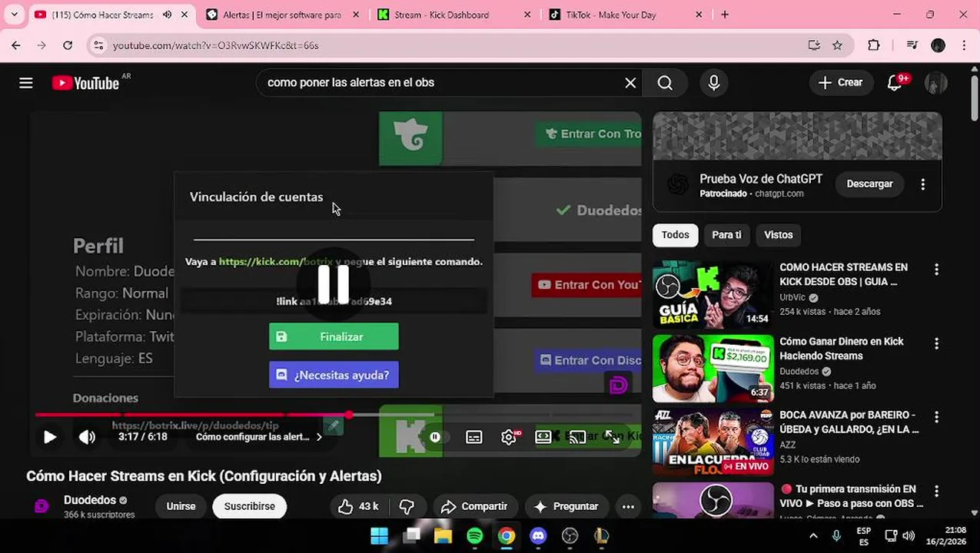Switch player to theater mode
The height and width of the screenshot is (553, 980).
(x=543, y=436)
